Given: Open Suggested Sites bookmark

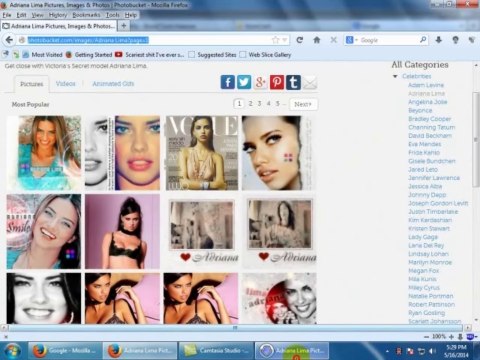Looking at the screenshot, I should pos(212,55).
